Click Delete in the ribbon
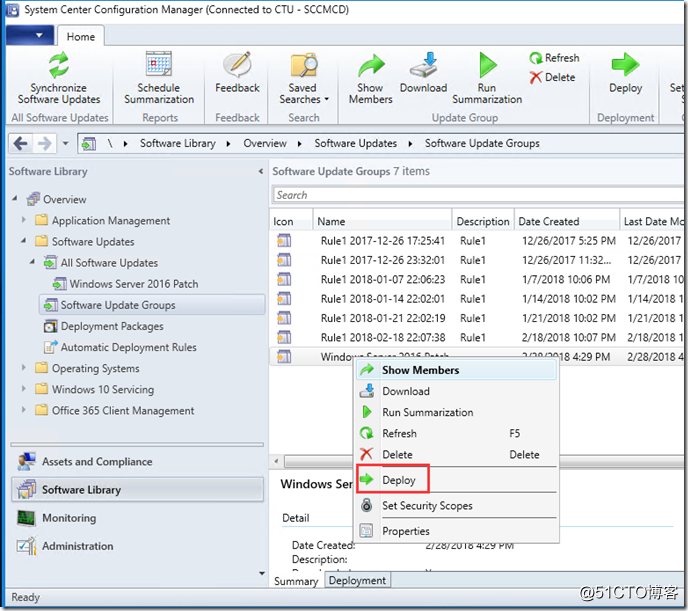688x611 pixels. coord(552,78)
